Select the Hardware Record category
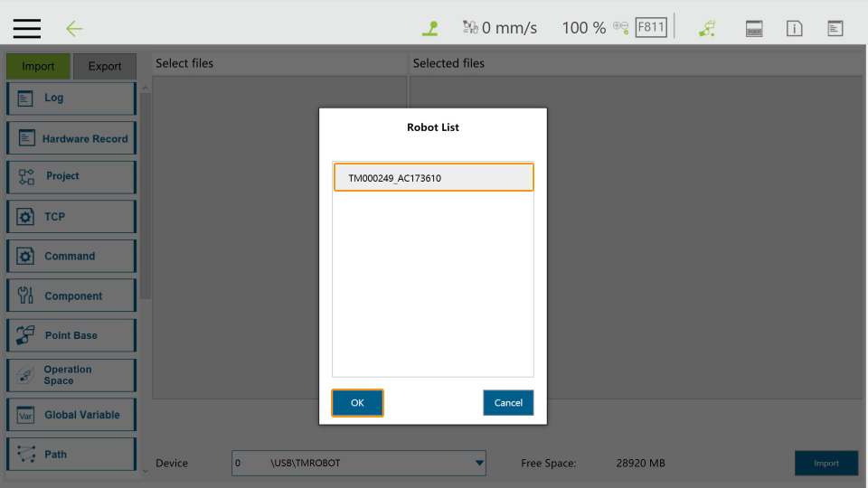The width and height of the screenshot is (868, 488). tap(71, 137)
